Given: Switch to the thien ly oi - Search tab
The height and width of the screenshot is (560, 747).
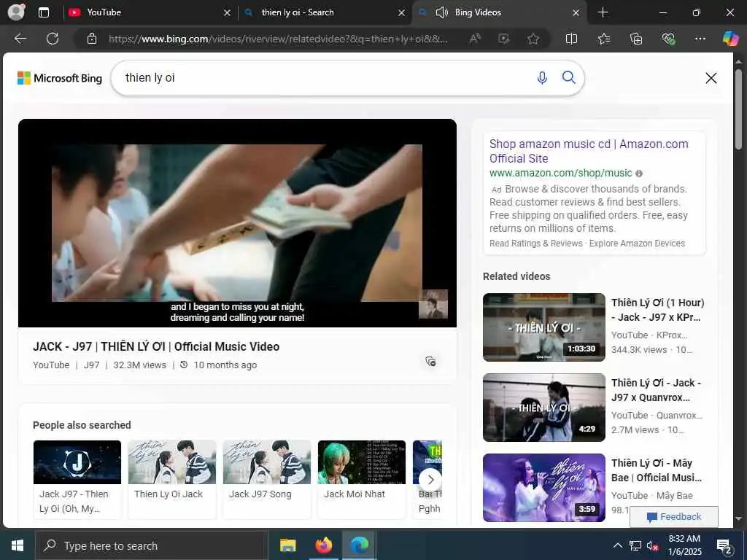Looking at the screenshot, I should (x=324, y=12).
